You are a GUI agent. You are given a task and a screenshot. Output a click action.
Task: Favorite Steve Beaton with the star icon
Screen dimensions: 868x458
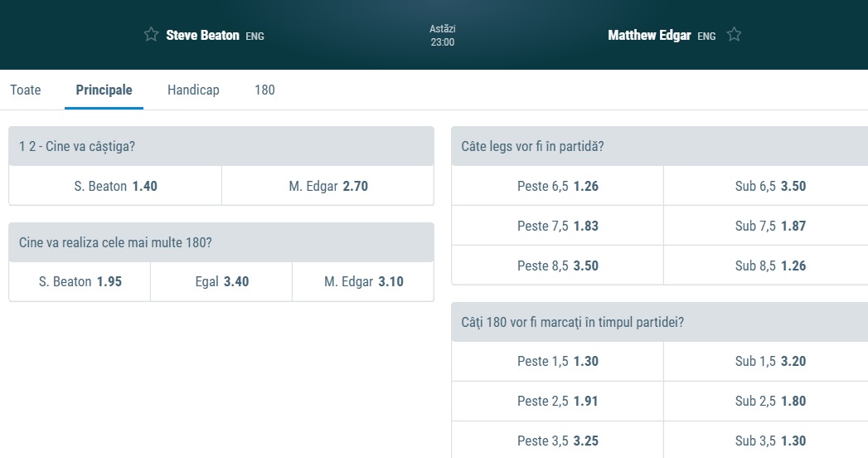151,35
